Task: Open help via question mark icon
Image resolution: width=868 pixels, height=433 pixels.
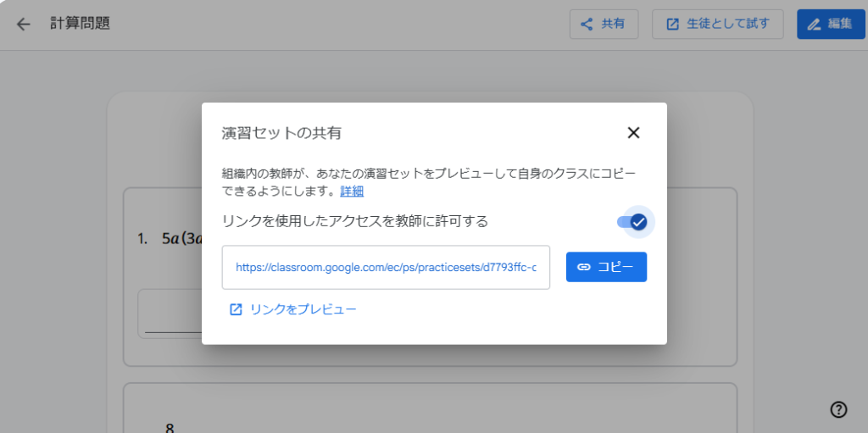Action: pyautogui.click(x=838, y=409)
